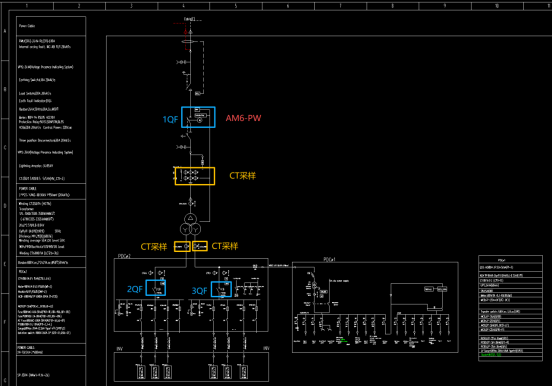
Task: Select CT采样 label left of transformer outputs
Action: [x=154, y=247]
